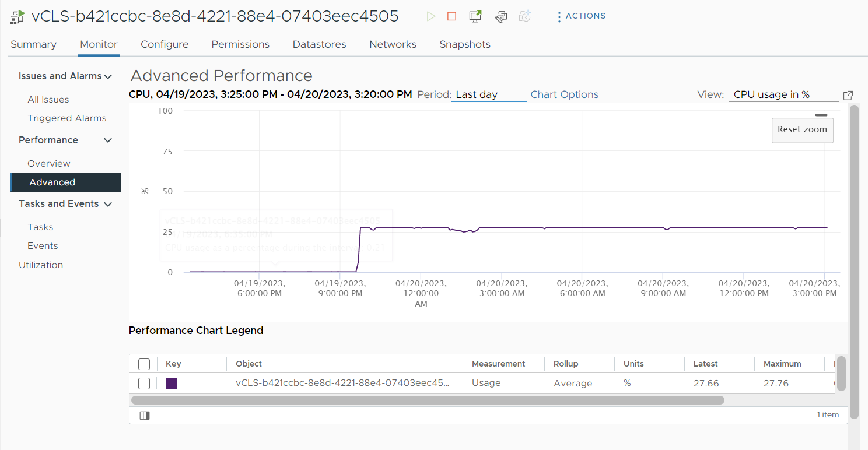Click the vCLS virtual machine icon
The image size is (868, 450).
pyautogui.click(x=17, y=16)
